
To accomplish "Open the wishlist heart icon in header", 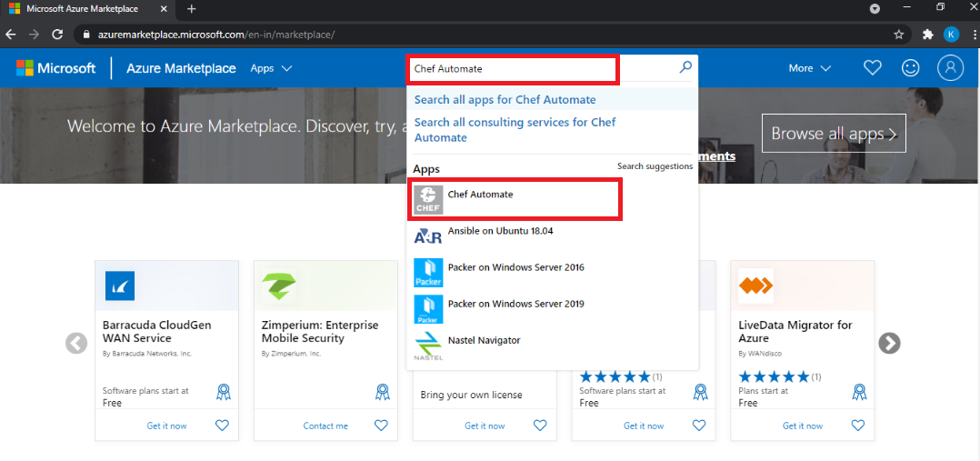I will pos(872,68).
